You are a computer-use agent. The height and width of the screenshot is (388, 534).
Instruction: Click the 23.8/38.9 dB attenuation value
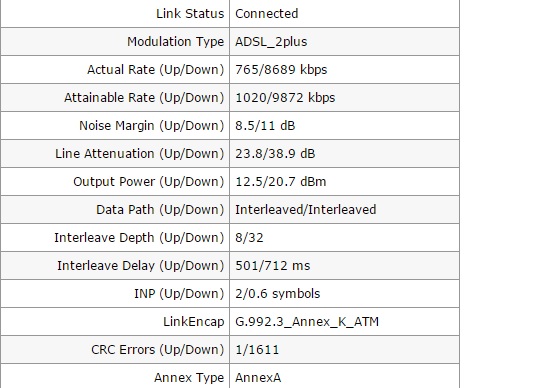pyautogui.click(x=275, y=154)
